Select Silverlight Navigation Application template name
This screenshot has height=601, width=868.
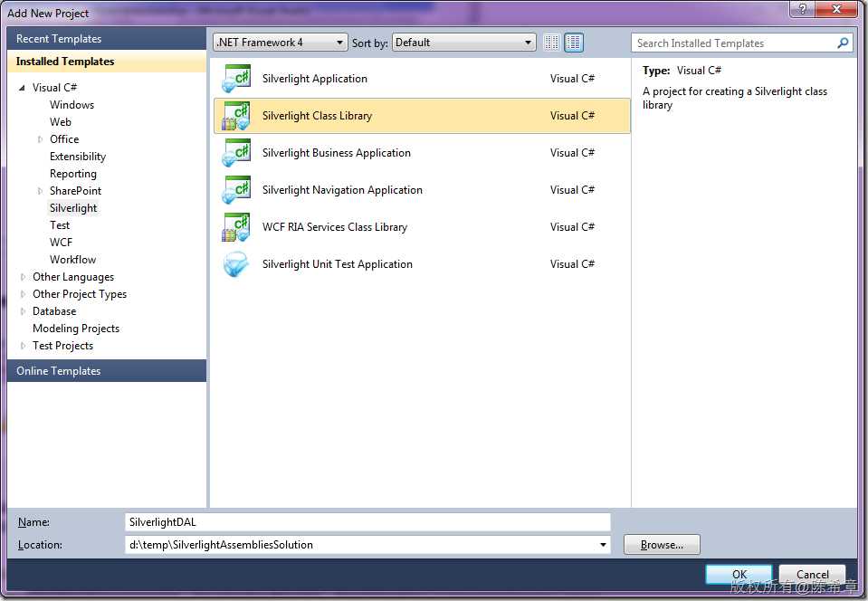pos(342,190)
